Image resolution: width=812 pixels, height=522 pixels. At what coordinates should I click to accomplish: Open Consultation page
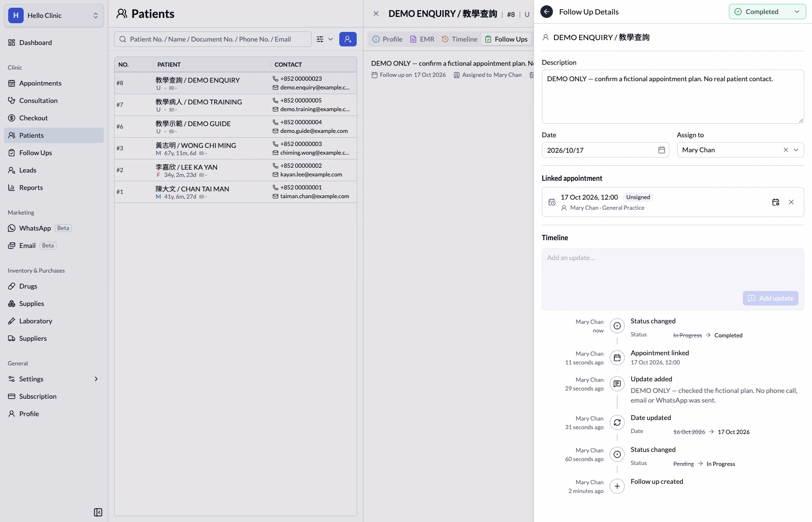click(x=54, y=101)
